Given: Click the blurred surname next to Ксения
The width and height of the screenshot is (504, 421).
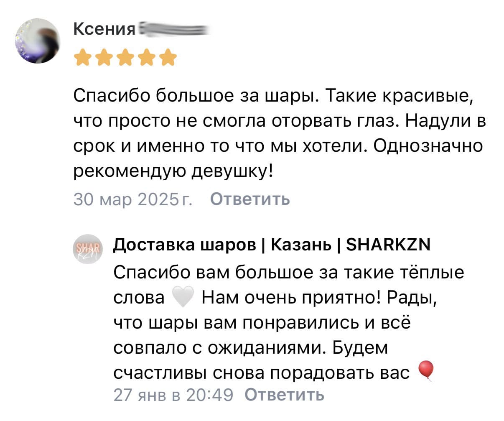Looking at the screenshot, I should (173, 30).
